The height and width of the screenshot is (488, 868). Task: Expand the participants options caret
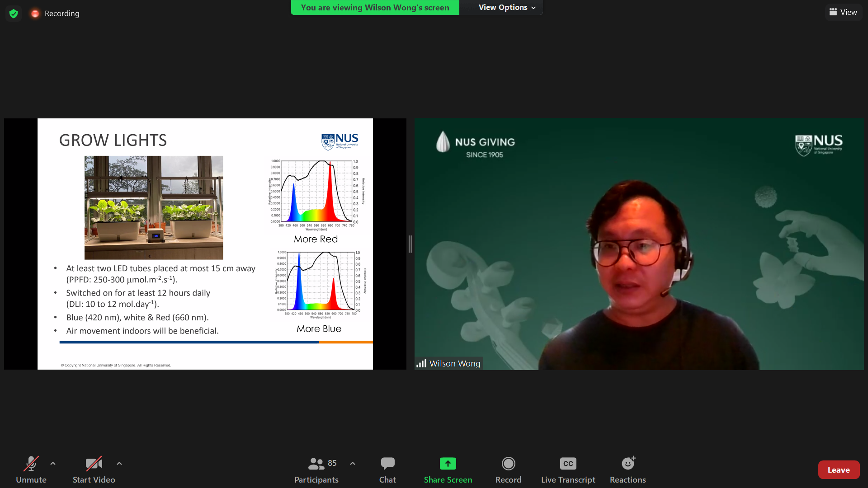[x=353, y=463]
